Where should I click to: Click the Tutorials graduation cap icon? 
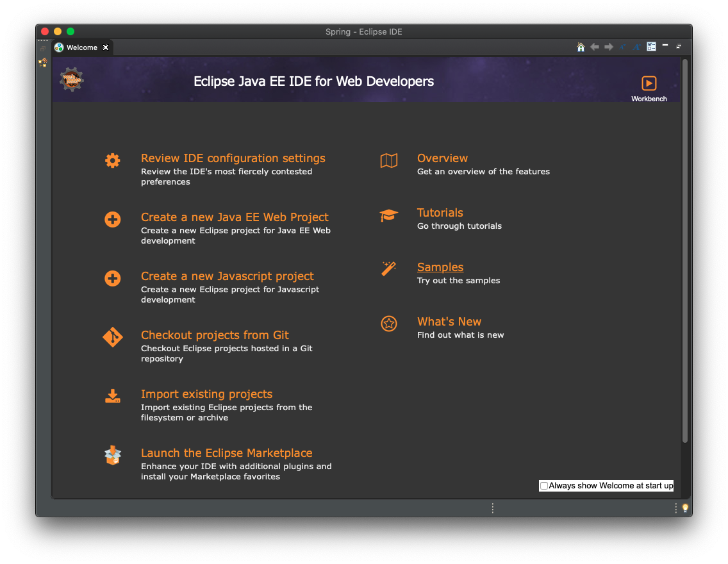click(388, 215)
